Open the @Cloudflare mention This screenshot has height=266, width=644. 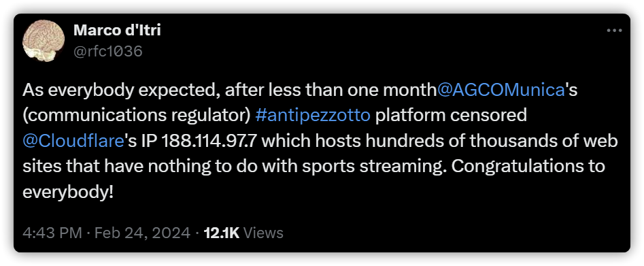73,141
